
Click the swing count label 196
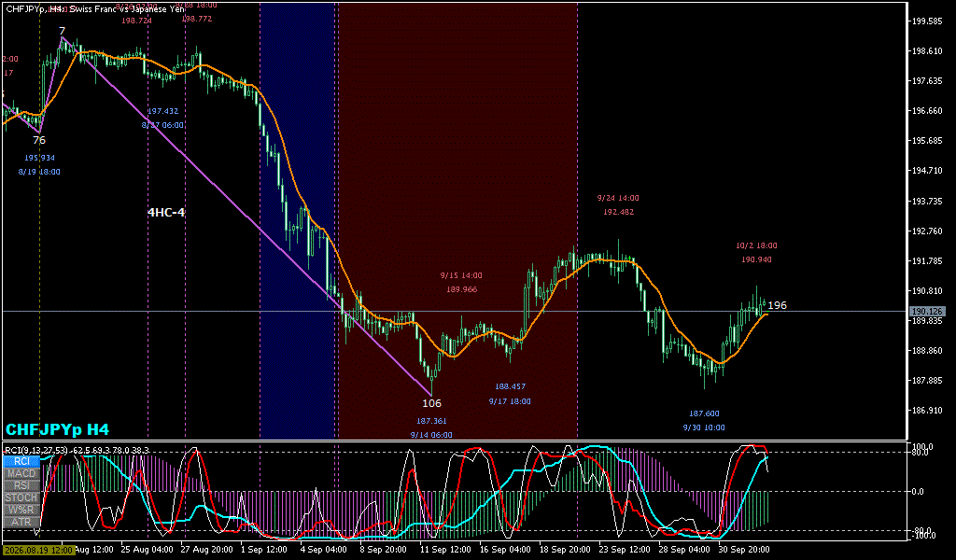coord(778,305)
